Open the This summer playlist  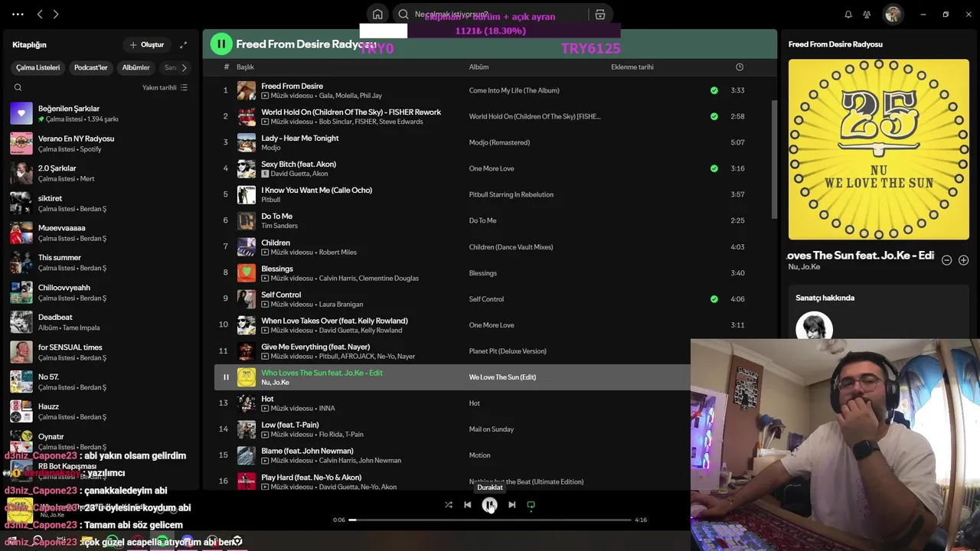[x=100, y=262]
